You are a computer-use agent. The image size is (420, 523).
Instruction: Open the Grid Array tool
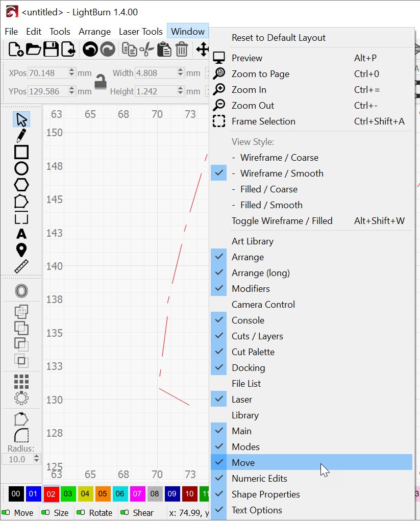click(x=21, y=382)
